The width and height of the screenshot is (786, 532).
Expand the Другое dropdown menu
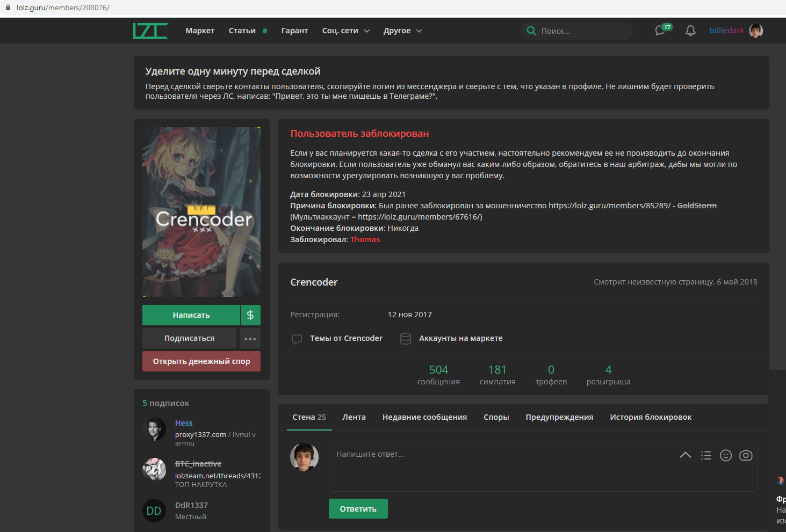[x=403, y=31]
